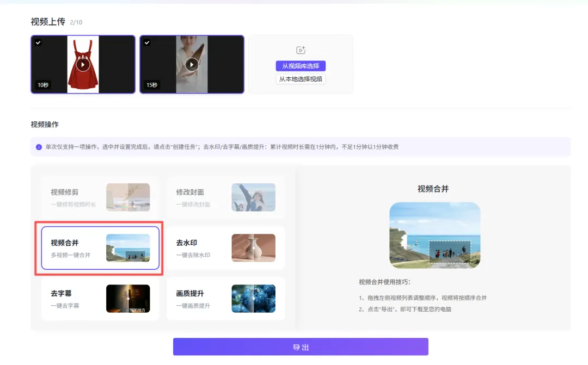Click the 一键去字幕 subtitle
The height and width of the screenshot is (365, 588).
pos(65,306)
